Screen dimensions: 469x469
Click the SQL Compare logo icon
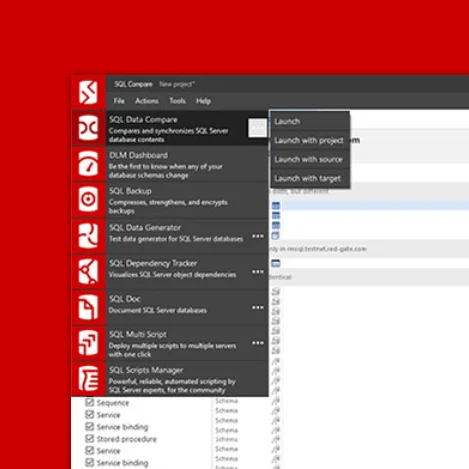(x=88, y=92)
